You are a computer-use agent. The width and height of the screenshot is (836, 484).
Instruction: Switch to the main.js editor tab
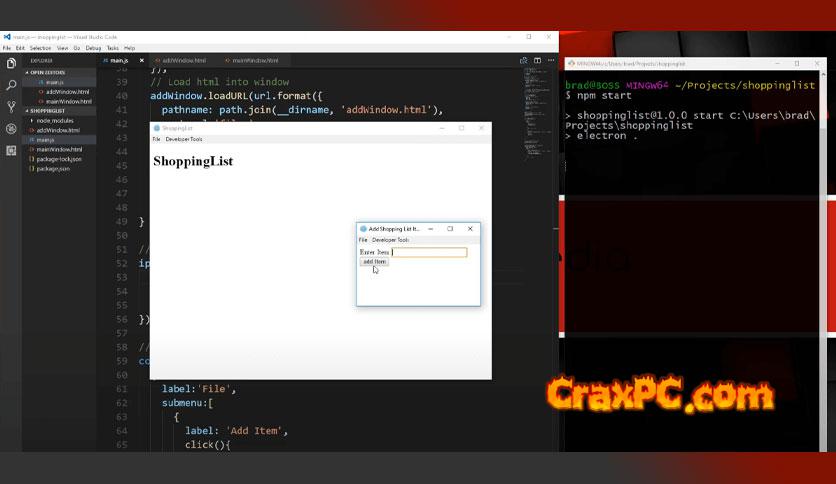coord(119,60)
